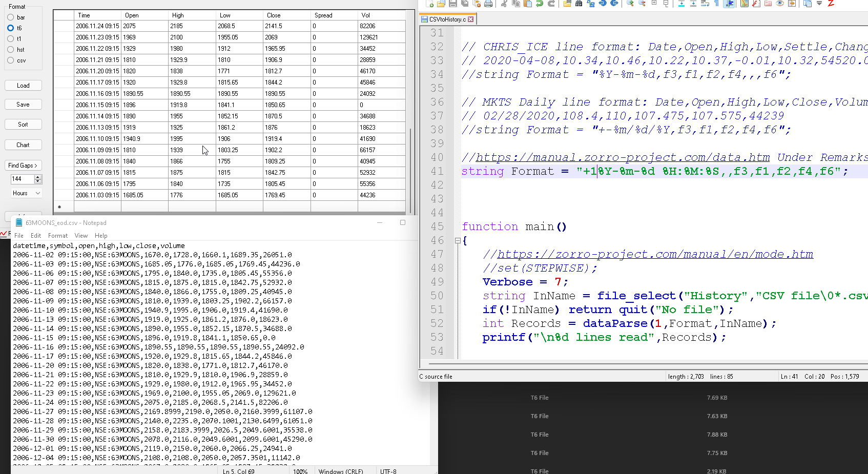Collapse the main function fold marker
The height and width of the screenshot is (474, 868).
(458, 240)
